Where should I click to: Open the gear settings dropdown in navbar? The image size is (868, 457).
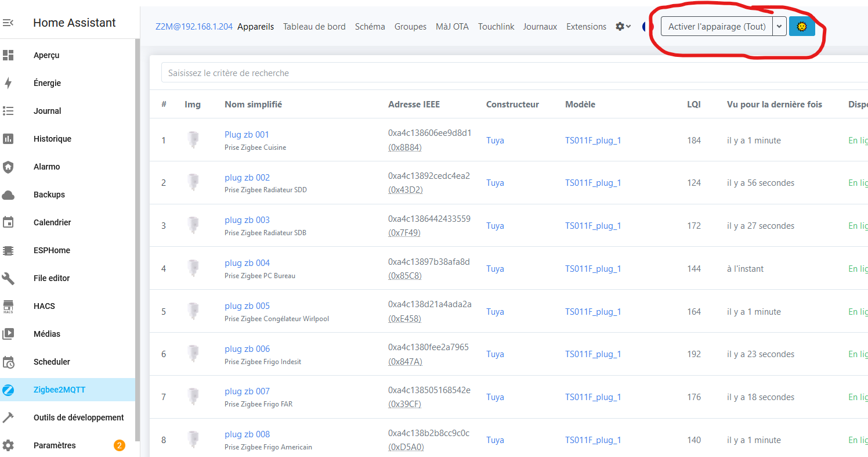tap(623, 27)
